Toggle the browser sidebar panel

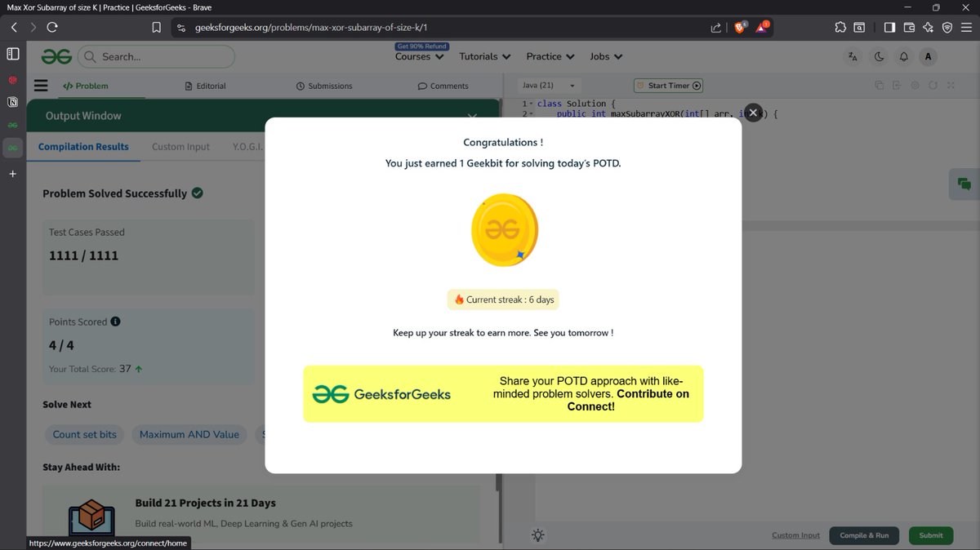[889, 27]
